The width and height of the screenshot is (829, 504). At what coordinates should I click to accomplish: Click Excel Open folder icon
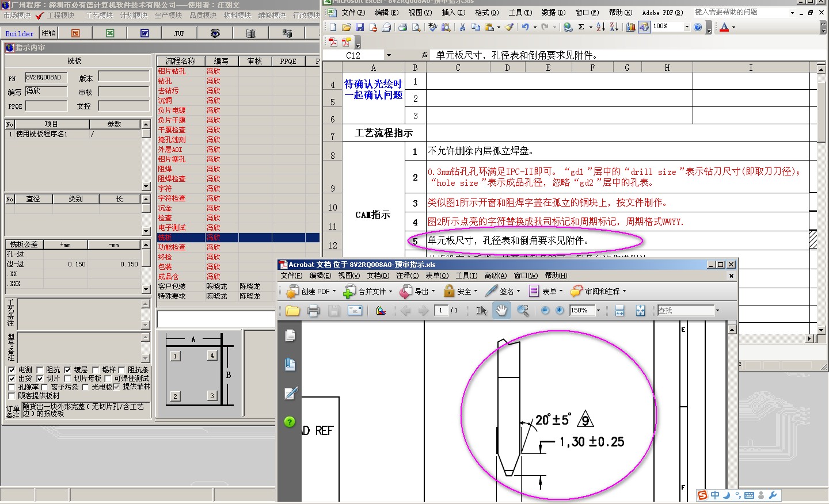(x=347, y=26)
